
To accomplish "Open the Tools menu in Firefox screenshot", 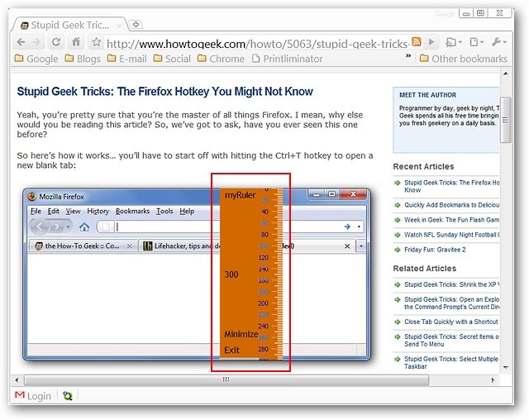I will point(164,211).
